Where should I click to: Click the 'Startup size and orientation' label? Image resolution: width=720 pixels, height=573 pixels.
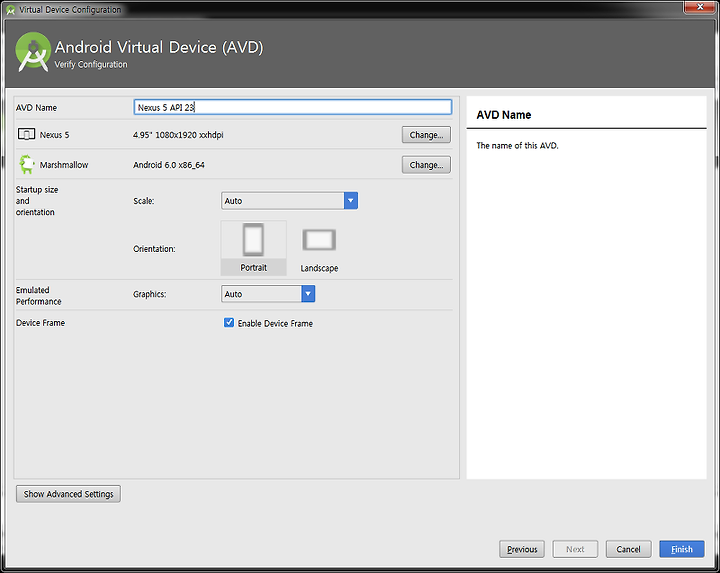[37, 201]
